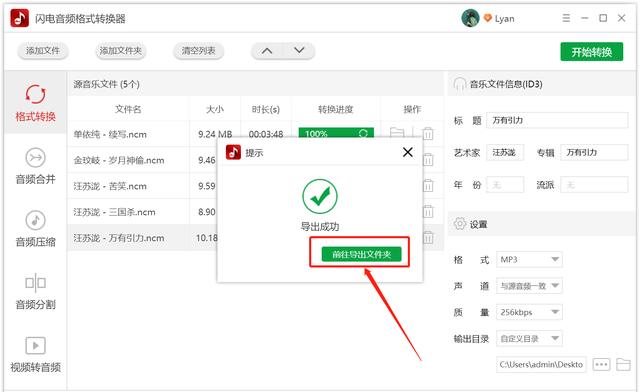Screen dimensions: 640x392
Task: Start conversion with 开始转换
Action: (592, 52)
